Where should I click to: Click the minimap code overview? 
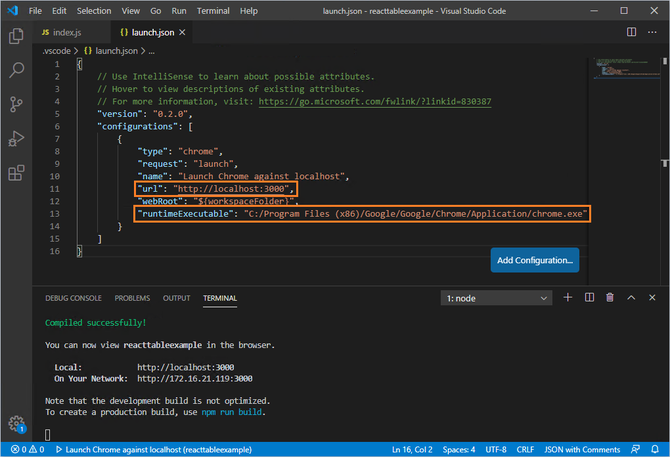pyautogui.click(x=626, y=68)
